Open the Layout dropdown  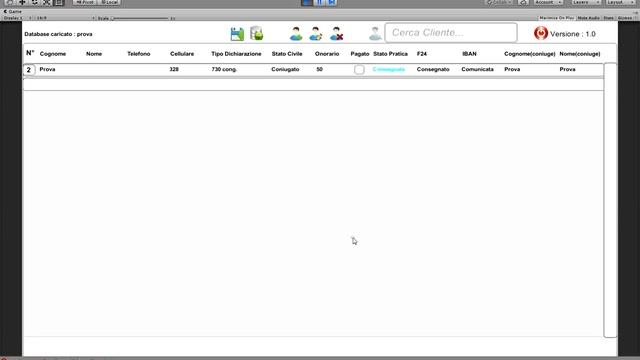coord(620,2)
